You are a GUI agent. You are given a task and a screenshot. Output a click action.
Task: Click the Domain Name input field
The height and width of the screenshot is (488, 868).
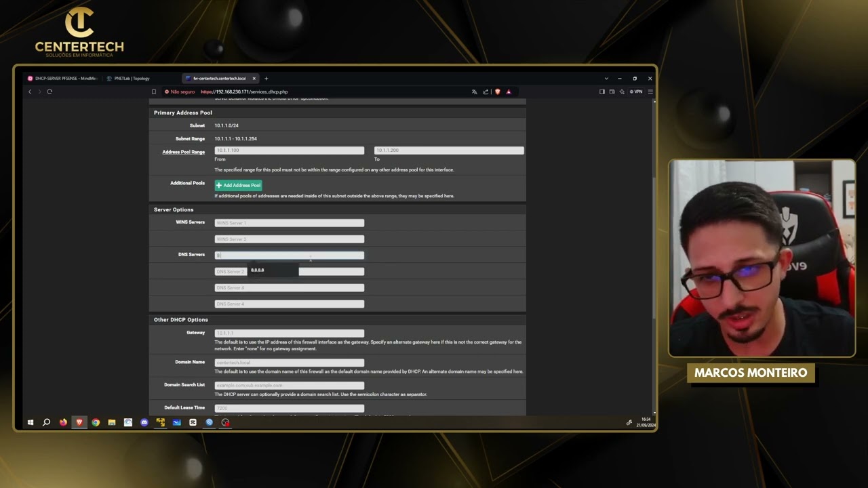pyautogui.click(x=289, y=363)
